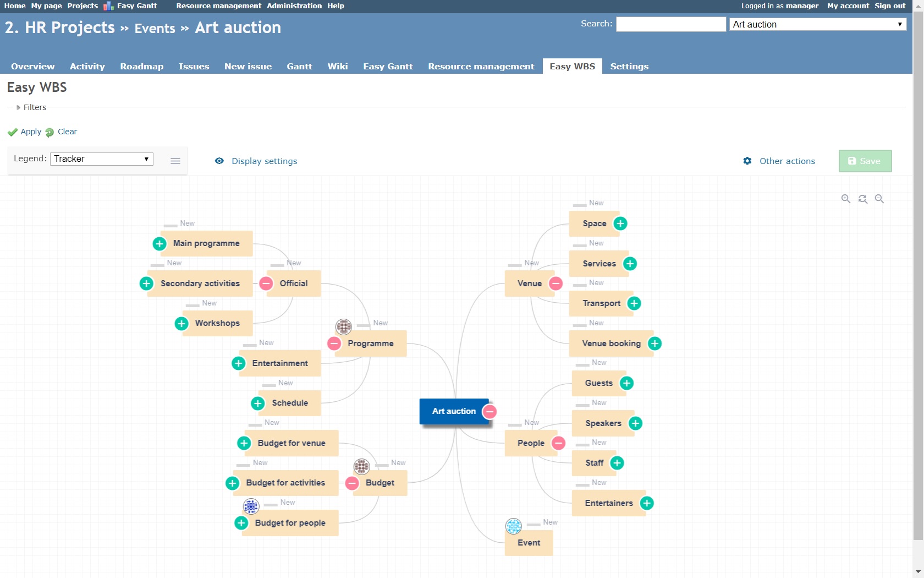Open the Administration menu
This screenshot has width=924, height=578.
(x=294, y=6)
